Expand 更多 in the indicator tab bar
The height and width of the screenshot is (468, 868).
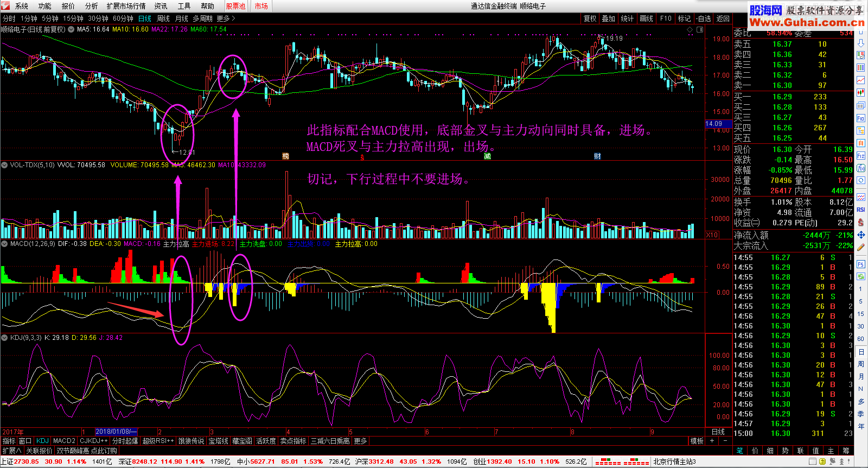click(361, 441)
